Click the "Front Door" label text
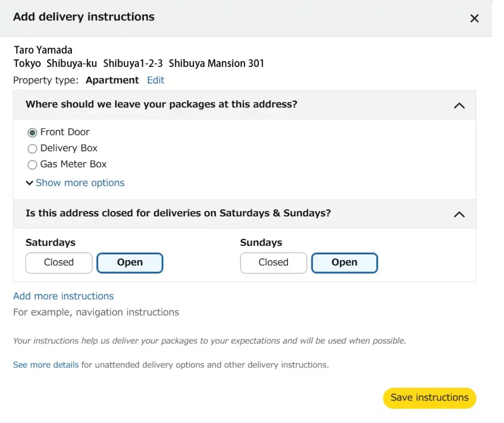Viewport: 504px width, 423px height. pyautogui.click(x=65, y=132)
